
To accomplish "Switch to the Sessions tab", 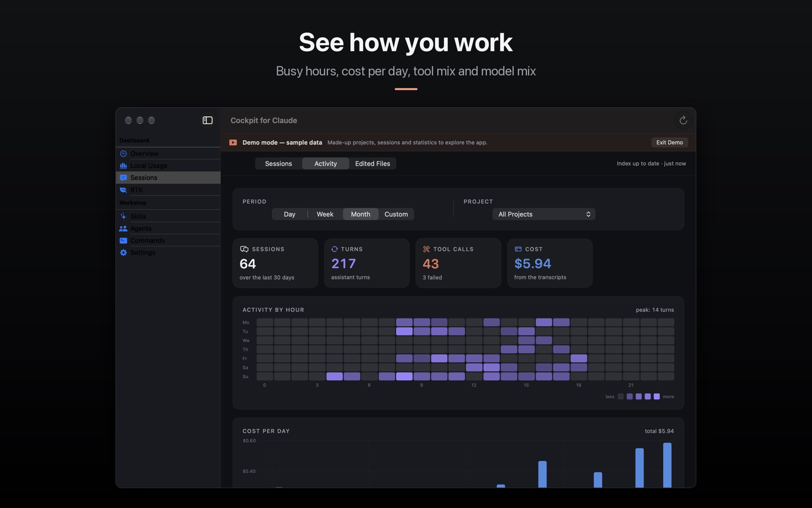I will (279, 164).
